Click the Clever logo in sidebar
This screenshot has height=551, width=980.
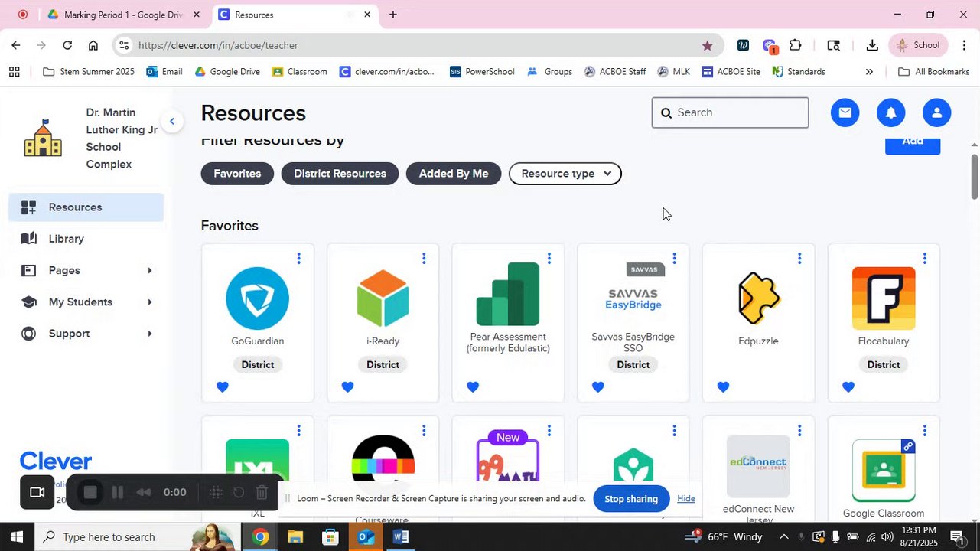point(56,461)
